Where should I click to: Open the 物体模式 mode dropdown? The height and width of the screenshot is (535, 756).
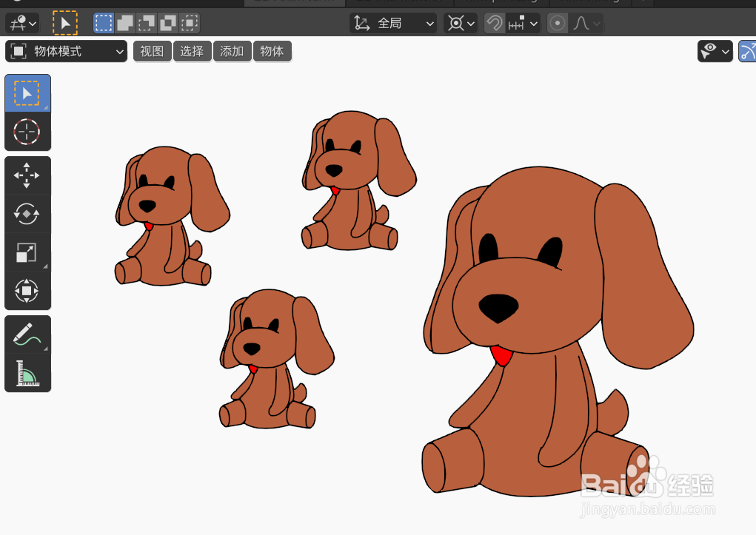pyautogui.click(x=67, y=51)
